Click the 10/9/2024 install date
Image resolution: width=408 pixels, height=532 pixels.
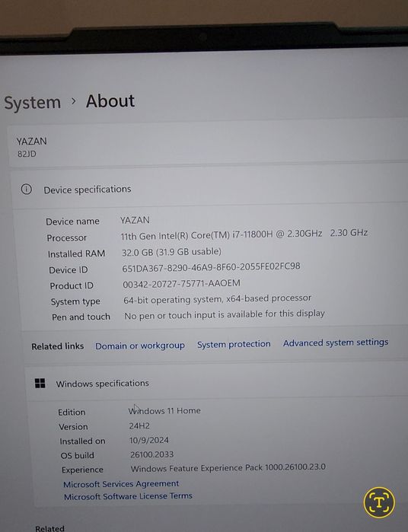pyautogui.click(x=149, y=440)
